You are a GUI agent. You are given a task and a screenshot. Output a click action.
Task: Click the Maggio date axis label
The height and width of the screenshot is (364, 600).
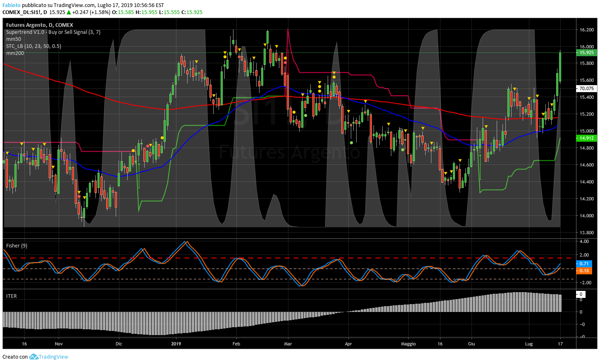pyautogui.click(x=408, y=344)
